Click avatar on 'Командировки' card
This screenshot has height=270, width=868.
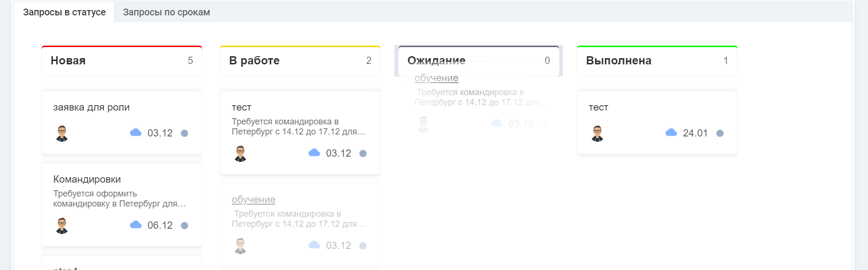point(62,226)
